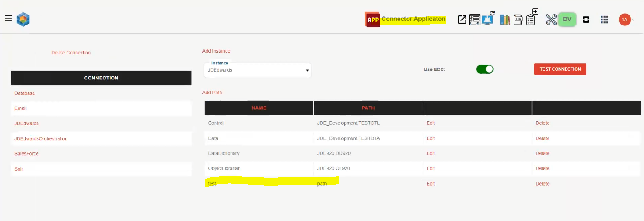644x221 pixels.
Task: Click the open-in-new-window icon
Action: [462, 20]
